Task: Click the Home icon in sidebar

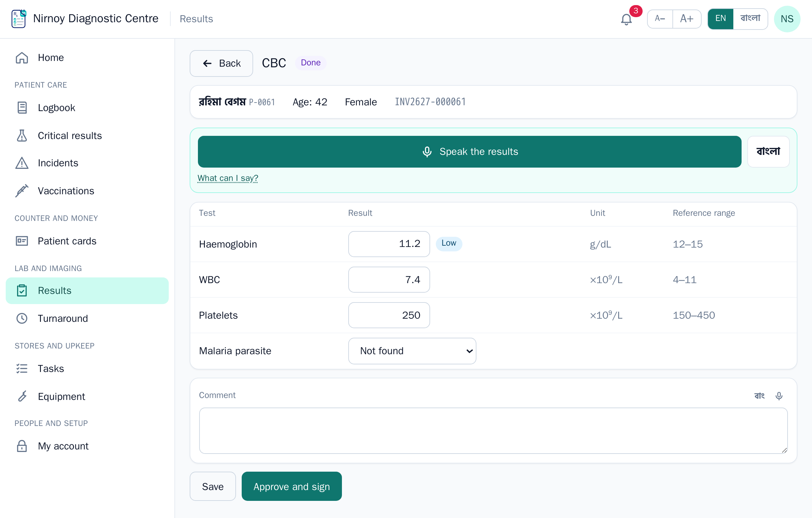Action: [22, 58]
